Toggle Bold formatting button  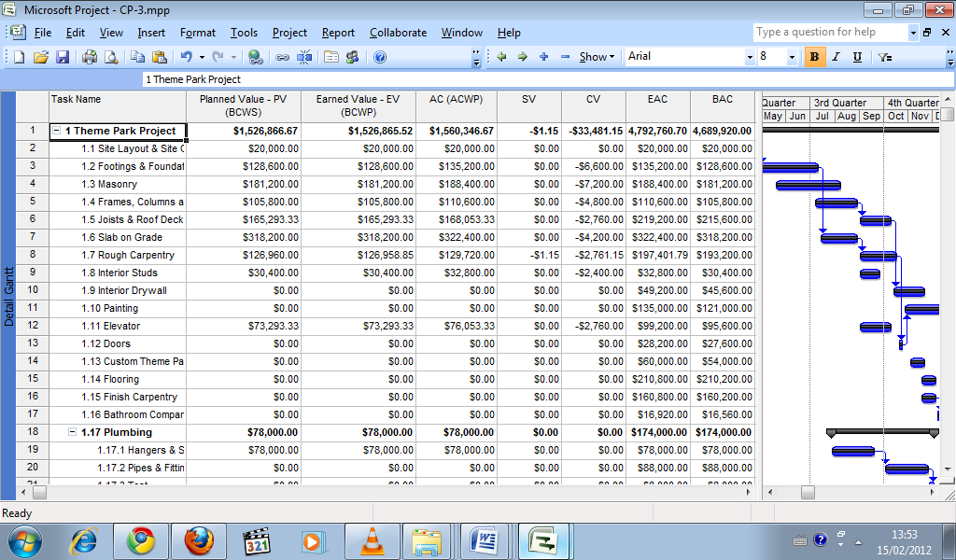(815, 57)
